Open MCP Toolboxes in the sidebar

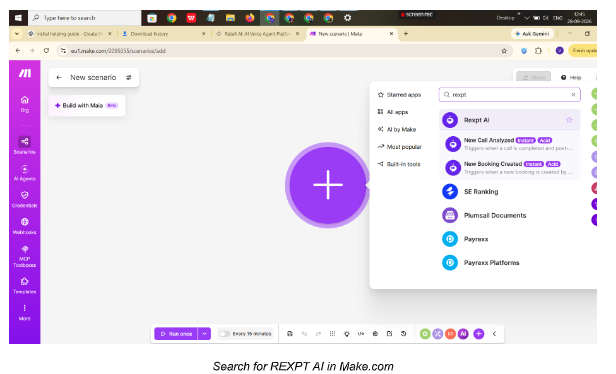25,256
